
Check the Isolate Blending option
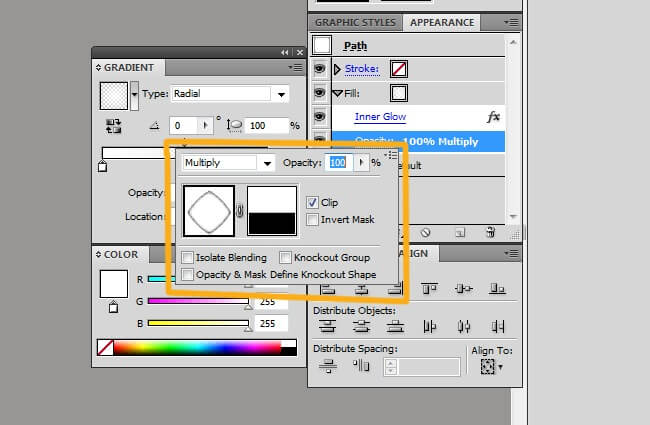pos(188,258)
